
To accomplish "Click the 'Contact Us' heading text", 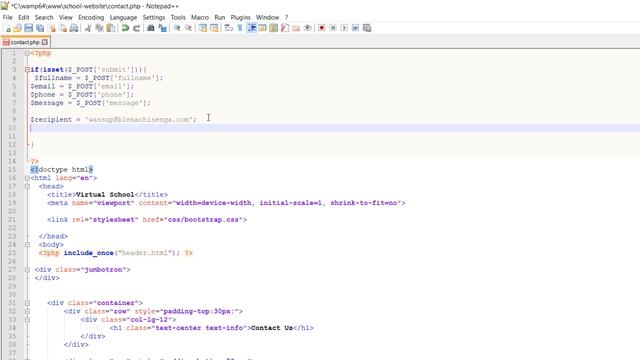I will point(272,328).
